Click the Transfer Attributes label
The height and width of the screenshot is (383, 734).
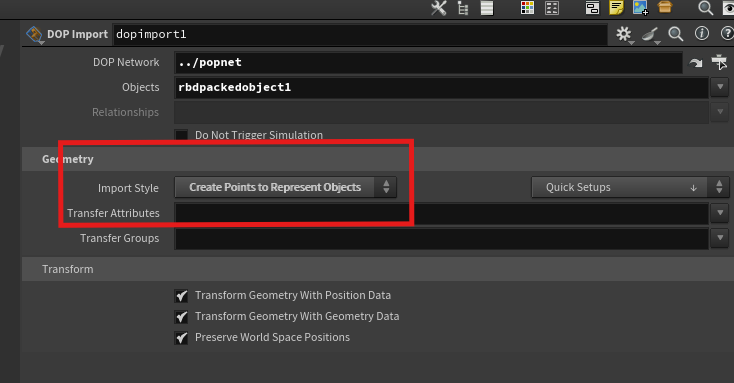(x=113, y=214)
